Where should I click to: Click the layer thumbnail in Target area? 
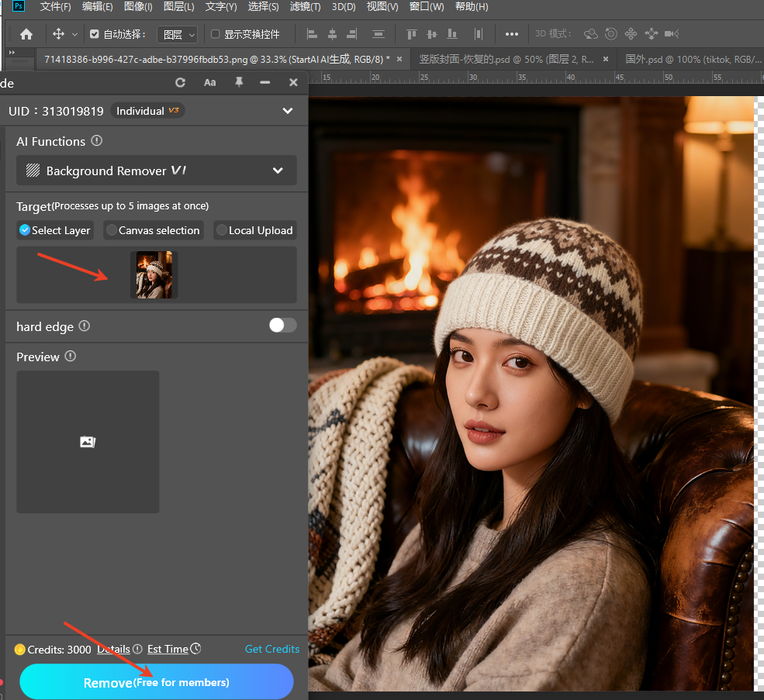[x=154, y=274]
